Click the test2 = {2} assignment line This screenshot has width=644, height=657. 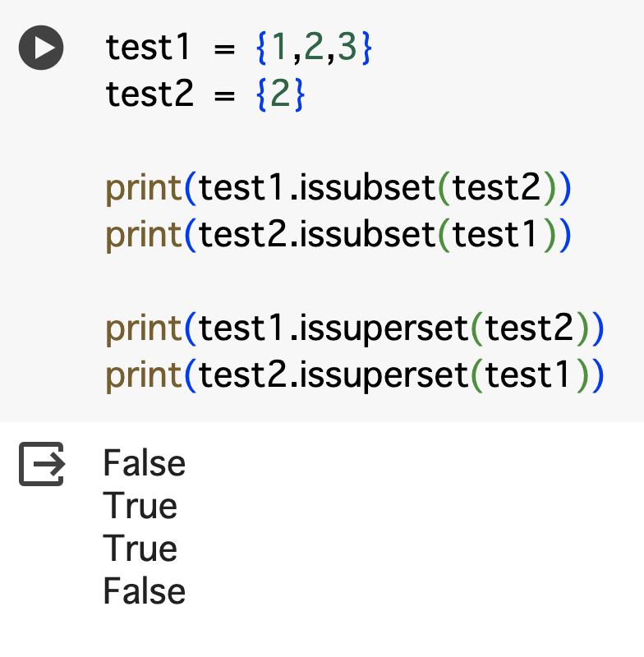[x=205, y=94]
